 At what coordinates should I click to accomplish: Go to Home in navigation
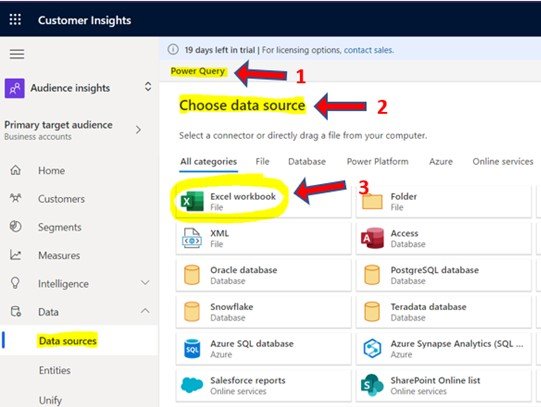[x=51, y=170]
